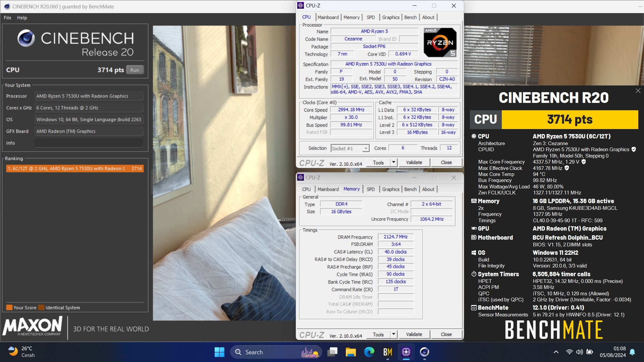Open the About tab in top CPU-Z
The image size is (644, 362).
428,17
